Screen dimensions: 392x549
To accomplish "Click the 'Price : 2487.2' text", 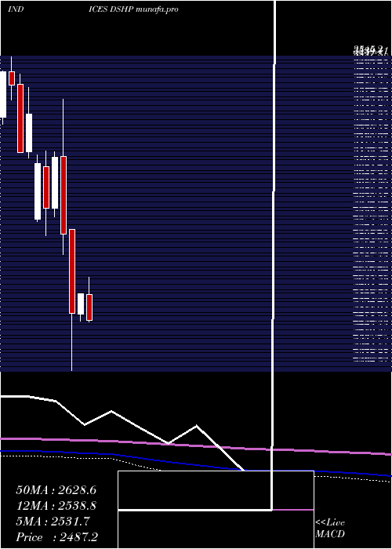I will coord(57,537).
